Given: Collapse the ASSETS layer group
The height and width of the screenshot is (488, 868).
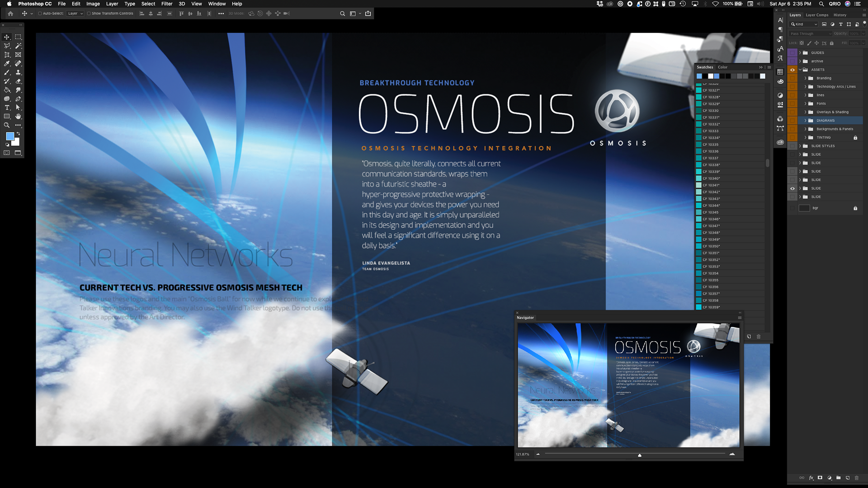Looking at the screenshot, I should coord(800,70).
